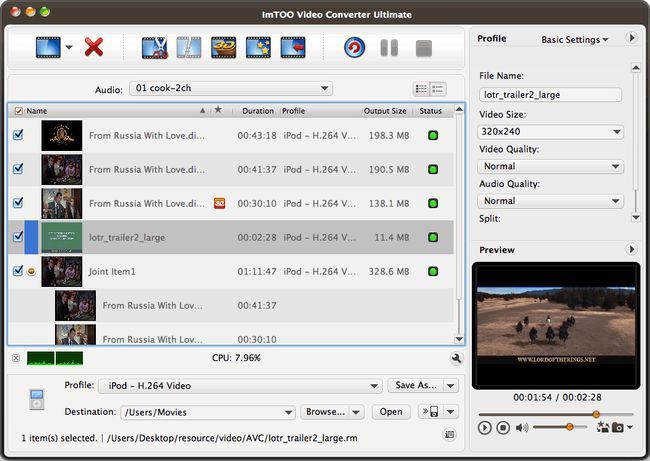This screenshot has width=650, height=461.
Task: Click the Browse button
Action: (332, 412)
